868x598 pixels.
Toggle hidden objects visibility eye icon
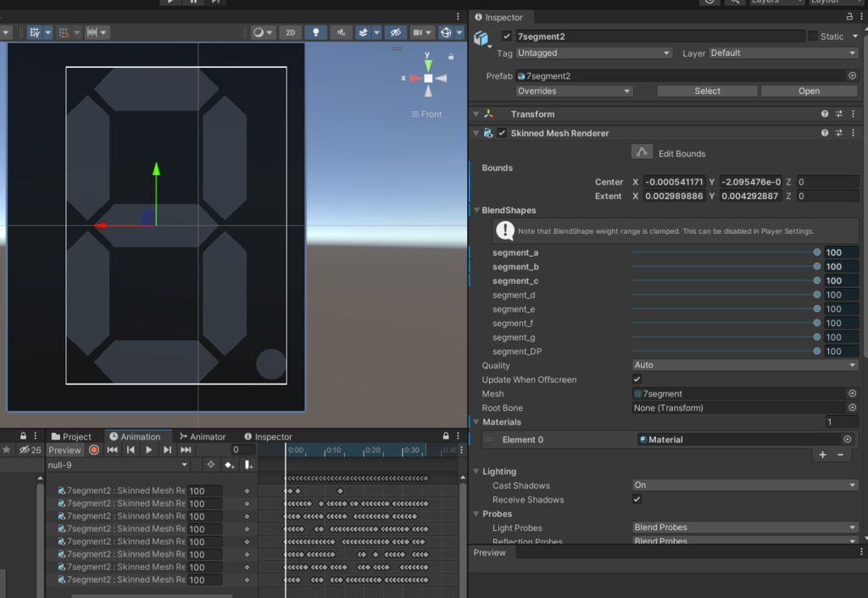click(395, 33)
